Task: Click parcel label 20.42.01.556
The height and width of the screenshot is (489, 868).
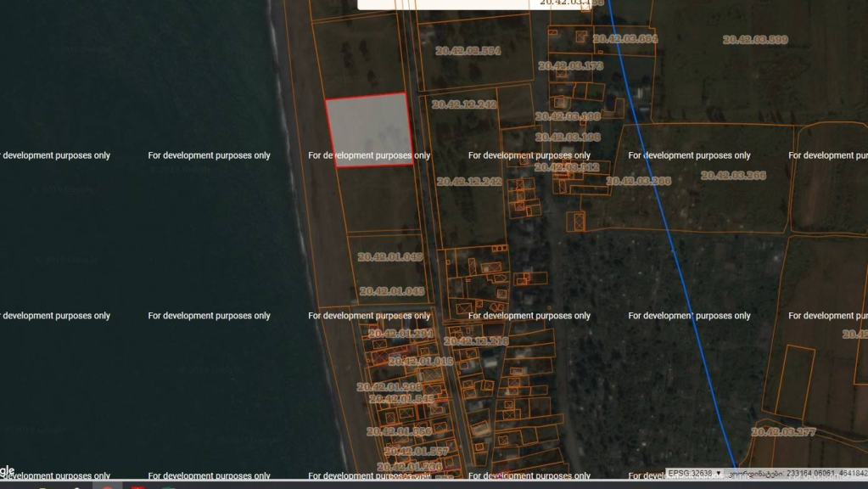Action: click(399, 431)
